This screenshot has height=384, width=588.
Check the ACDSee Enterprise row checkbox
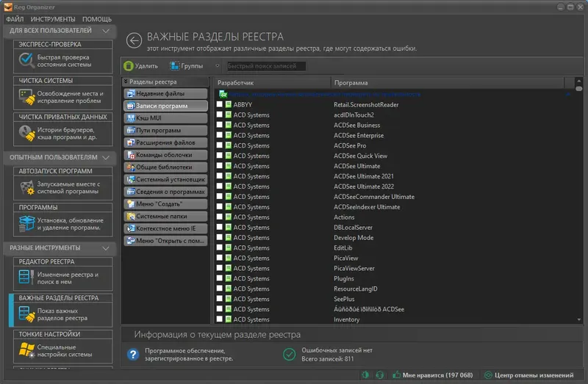tap(220, 135)
